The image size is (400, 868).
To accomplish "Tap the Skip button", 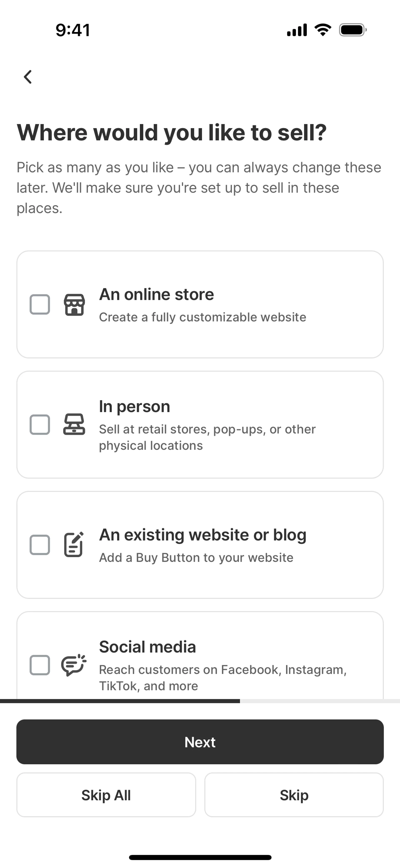I will (294, 795).
